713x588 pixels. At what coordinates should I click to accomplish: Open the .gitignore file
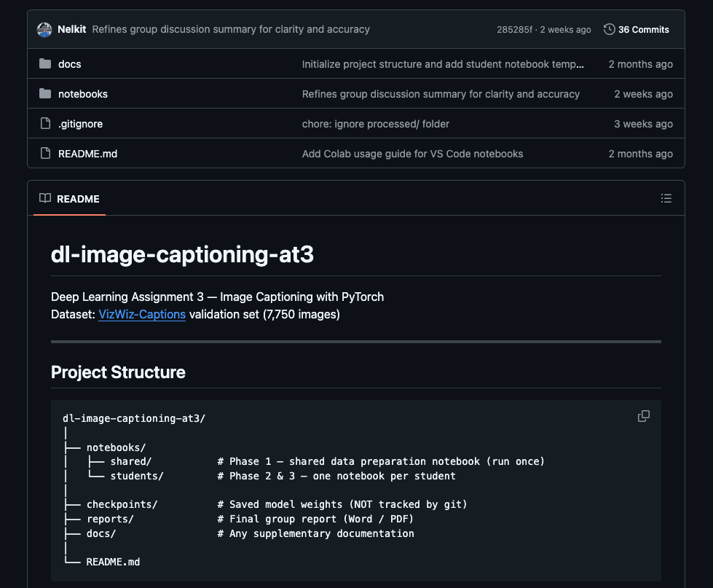pyautogui.click(x=81, y=124)
